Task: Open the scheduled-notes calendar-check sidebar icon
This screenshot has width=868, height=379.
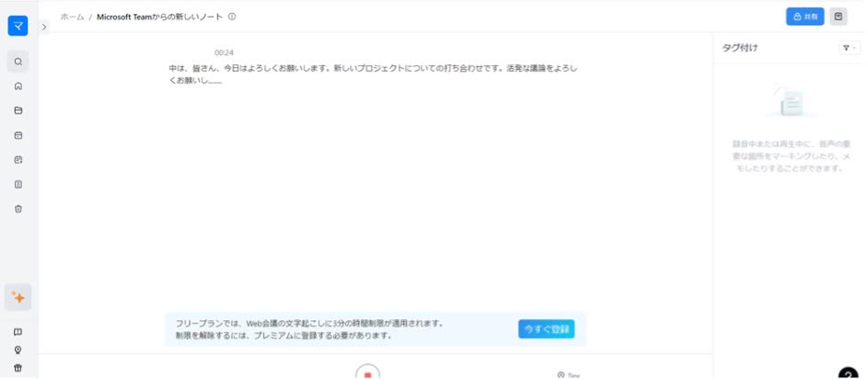Action: click(x=18, y=160)
